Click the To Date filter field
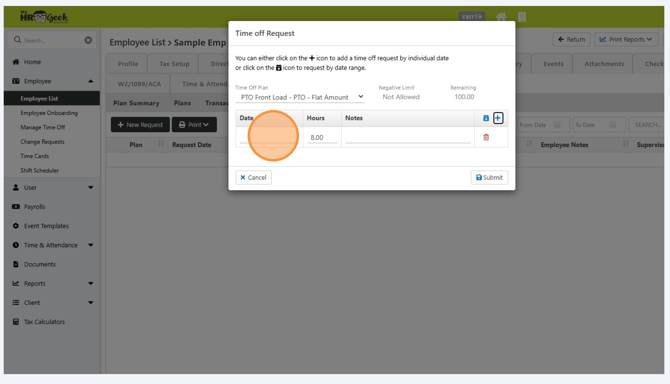 599,125
